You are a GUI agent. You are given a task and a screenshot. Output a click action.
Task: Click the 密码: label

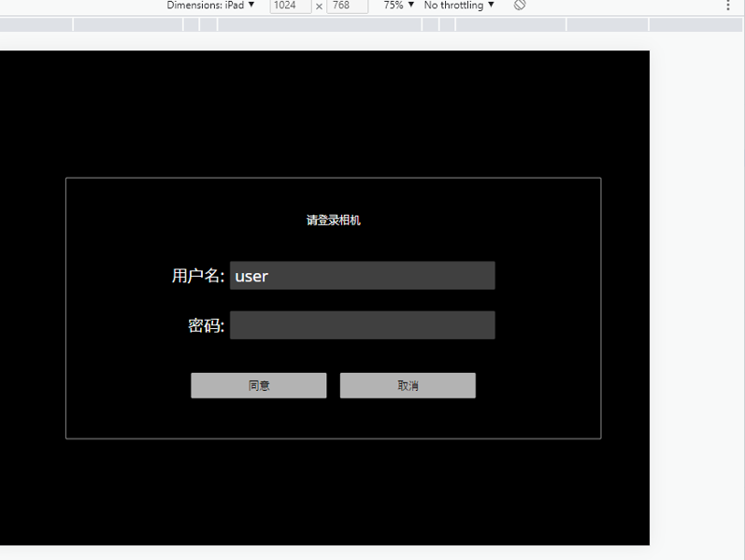click(x=207, y=325)
